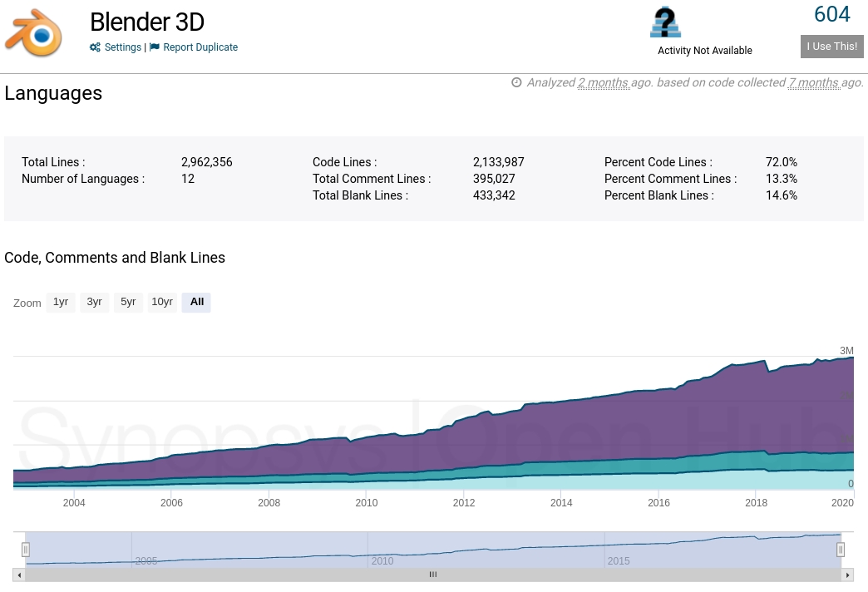Click the '7 months' code collected timestamp
This screenshot has width=868, height=592.
(814, 82)
